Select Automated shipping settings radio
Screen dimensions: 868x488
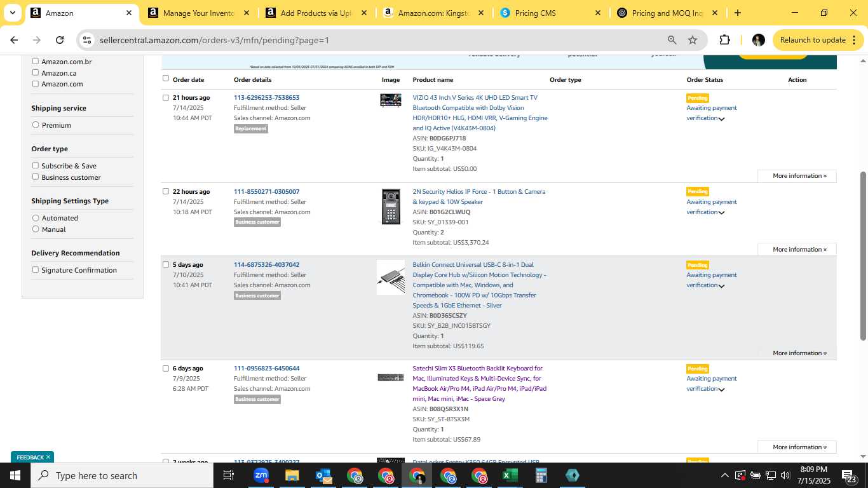coord(36,217)
